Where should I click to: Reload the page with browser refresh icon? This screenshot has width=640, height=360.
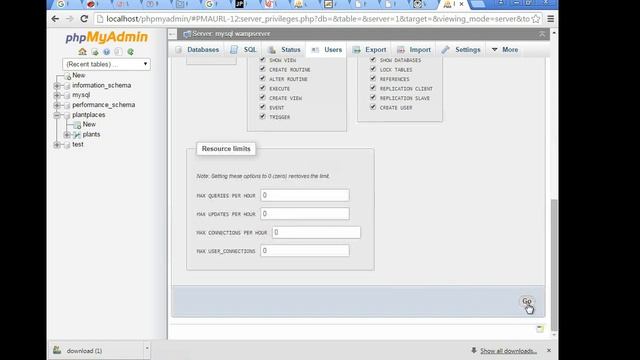click(x=84, y=19)
